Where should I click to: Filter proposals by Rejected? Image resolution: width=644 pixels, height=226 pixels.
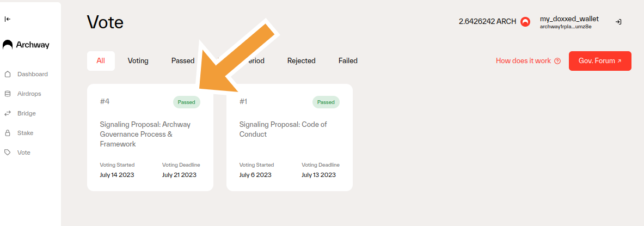[x=301, y=61]
